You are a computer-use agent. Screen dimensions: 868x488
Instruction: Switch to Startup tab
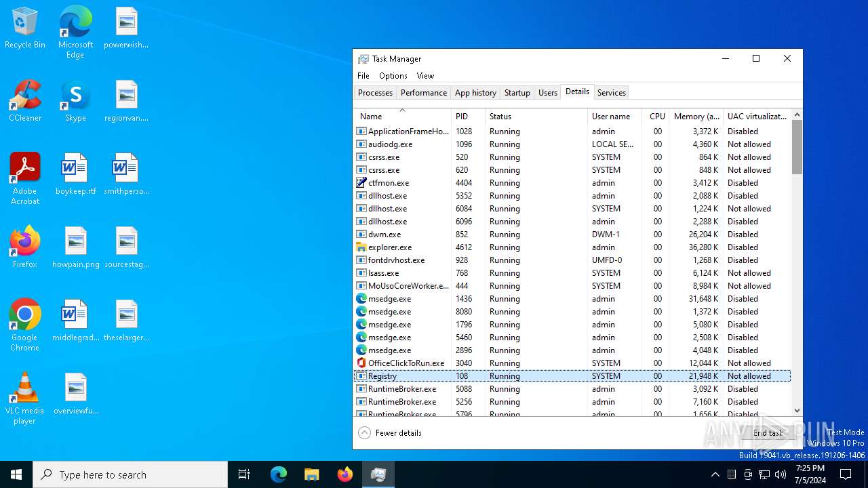(x=517, y=93)
